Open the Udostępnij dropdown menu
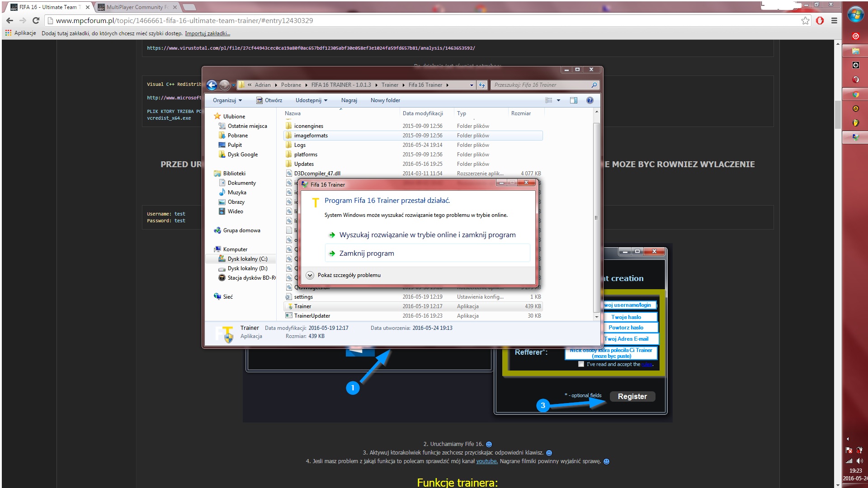Viewport: 868px width, 488px height. tap(311, 100)
